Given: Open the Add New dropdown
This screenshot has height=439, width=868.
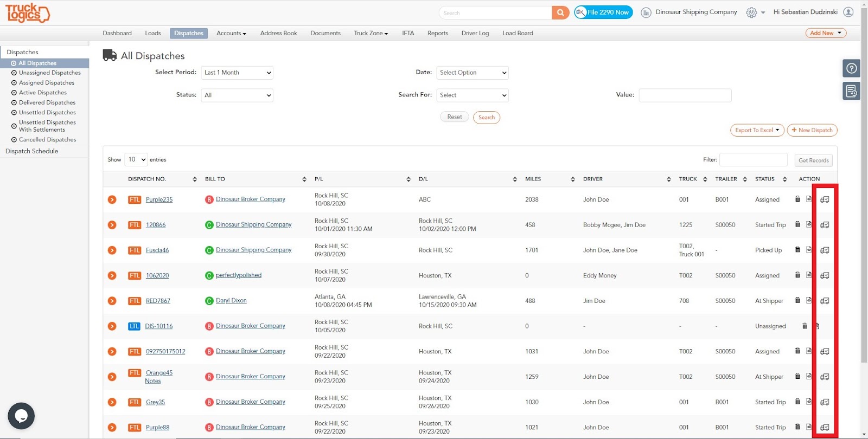Looking at the screenshot, I should click(x=826, y=33).
